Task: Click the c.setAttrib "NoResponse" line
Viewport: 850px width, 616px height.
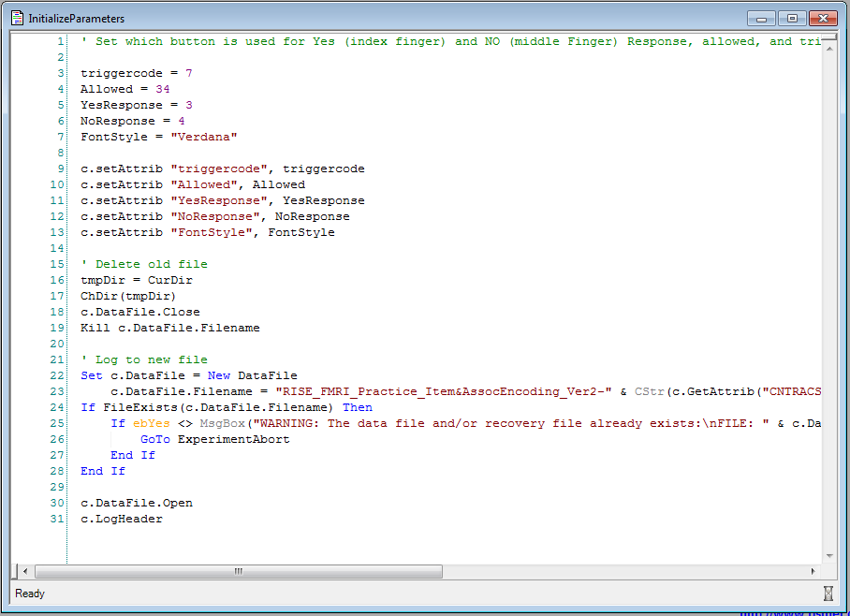Action: click(215, 216)
